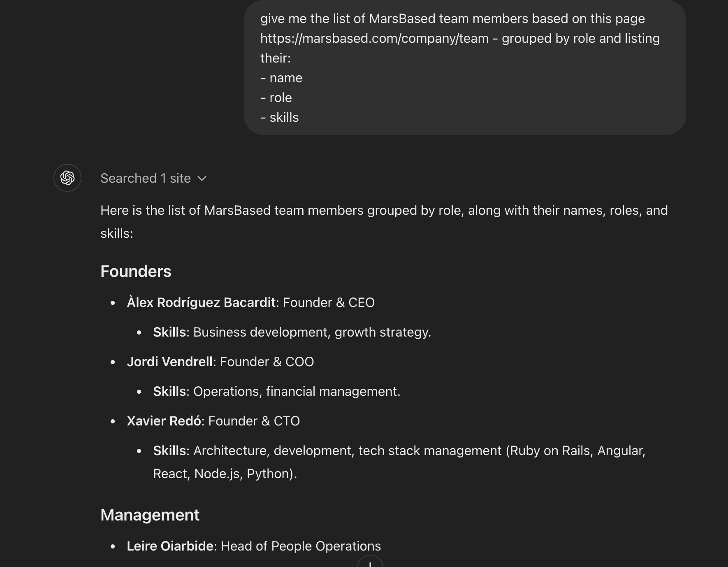Click the name Xavier Redó
This screenshot has height=567, width=728.
(x=164, y=421)
